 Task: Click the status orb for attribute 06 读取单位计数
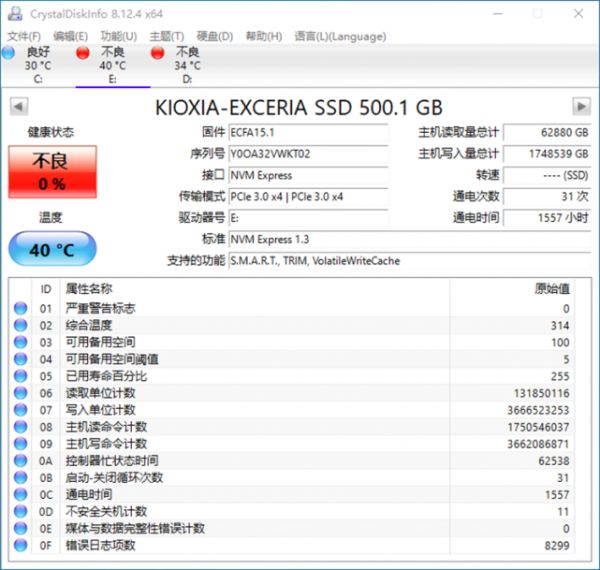(x=21, y=393)
